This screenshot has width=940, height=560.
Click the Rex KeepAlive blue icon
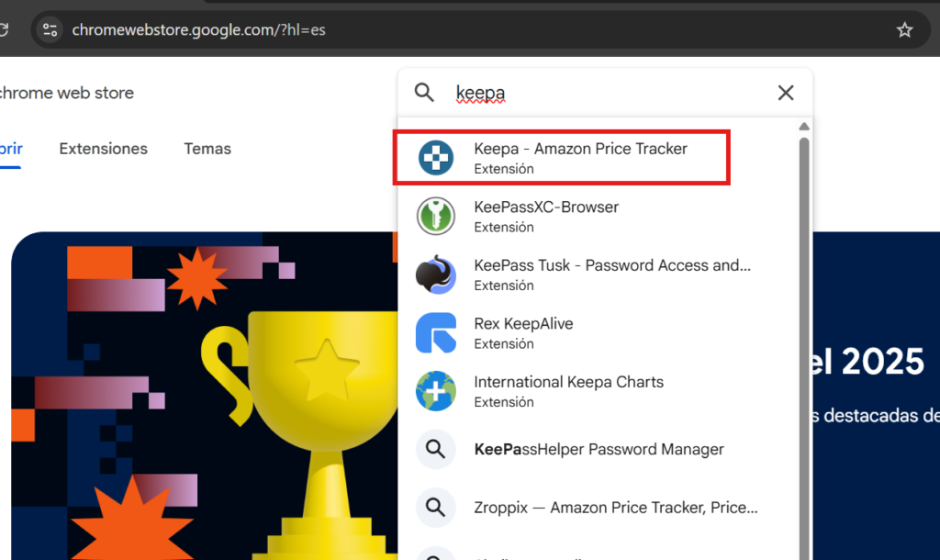coord(436,332)
